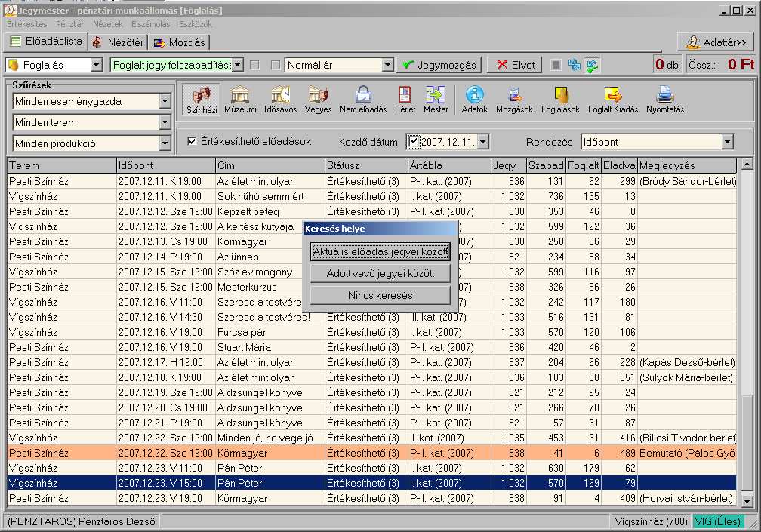Expand the Minden eseménygazda filter dropdown
This screenshot has width=761, height=532.
[165, 101]
